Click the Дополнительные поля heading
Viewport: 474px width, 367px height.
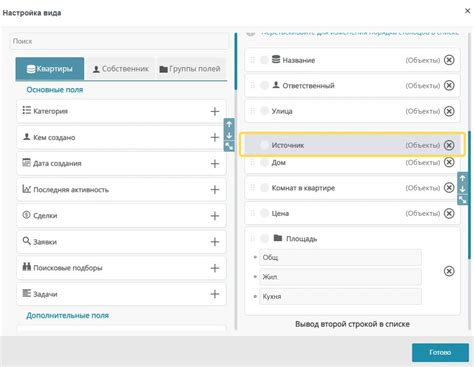pos(67,315)
